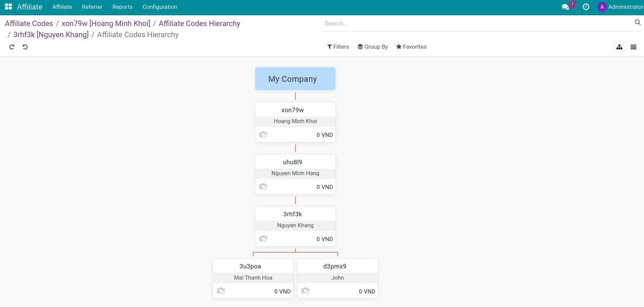The image size is (644, 307).
Task: Click the 3u3poa code title
Action: point(250,266)
